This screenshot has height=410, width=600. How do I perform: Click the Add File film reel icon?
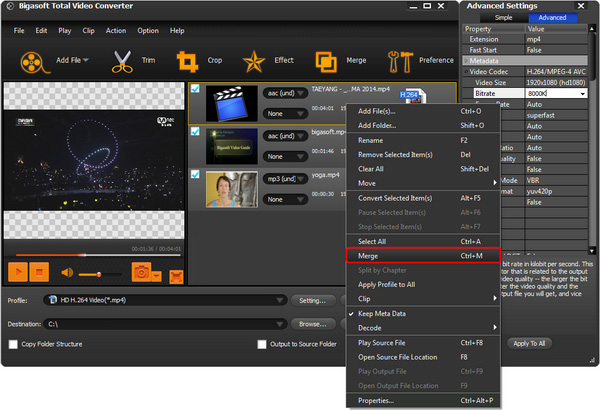click(34, 62)
